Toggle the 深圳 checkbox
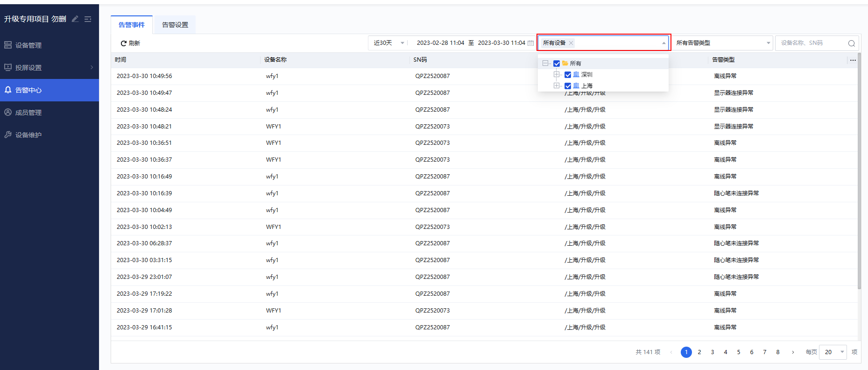The width and height of the screenshot is (868, 370). pyautogui.click(x=568, y=75)
